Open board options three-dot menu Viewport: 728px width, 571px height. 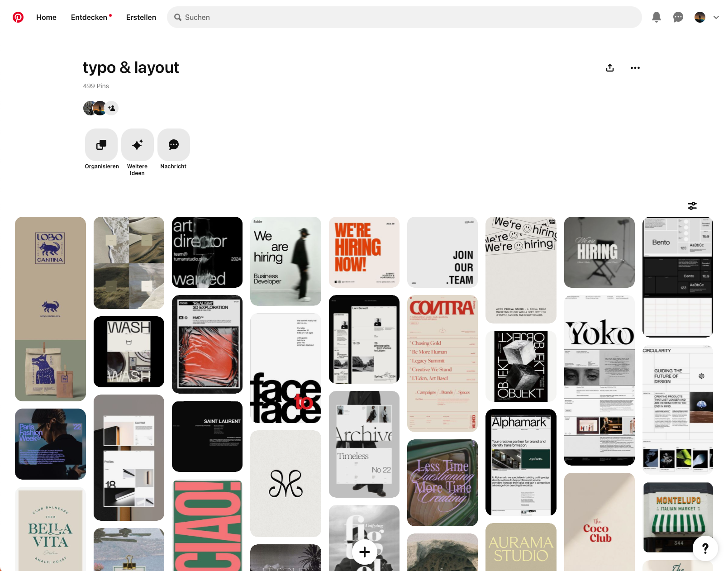point(635,68)
